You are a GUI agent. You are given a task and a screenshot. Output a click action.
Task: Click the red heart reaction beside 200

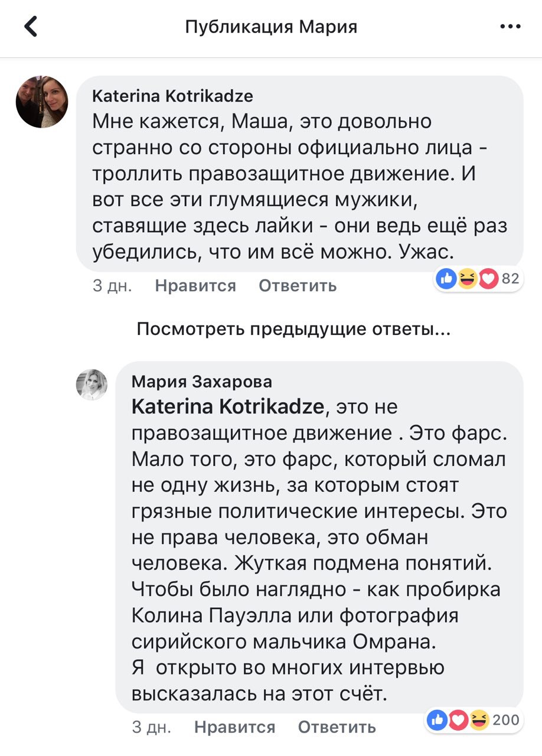[x=458, y=719]
